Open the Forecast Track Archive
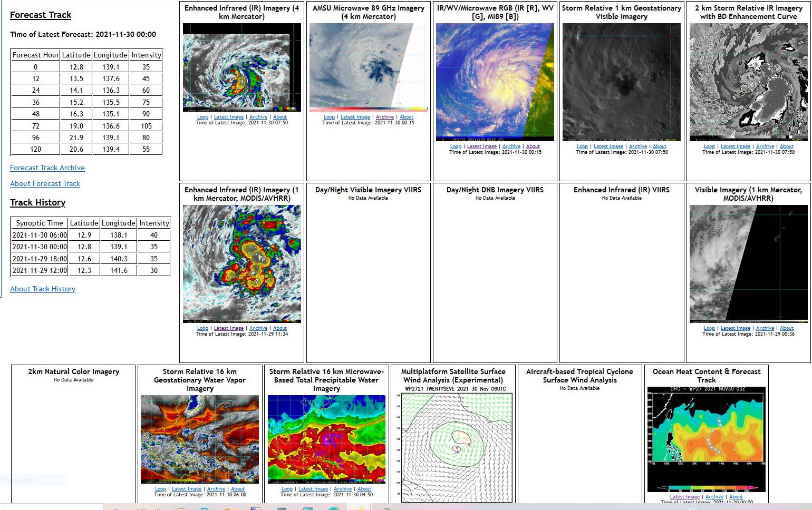The image size is (812, 510). point(47,168)
